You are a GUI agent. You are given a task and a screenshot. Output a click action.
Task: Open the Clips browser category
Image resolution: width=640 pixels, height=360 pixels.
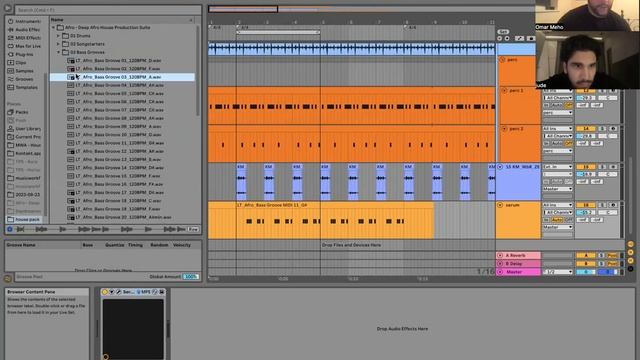click(x=17, y=62)
